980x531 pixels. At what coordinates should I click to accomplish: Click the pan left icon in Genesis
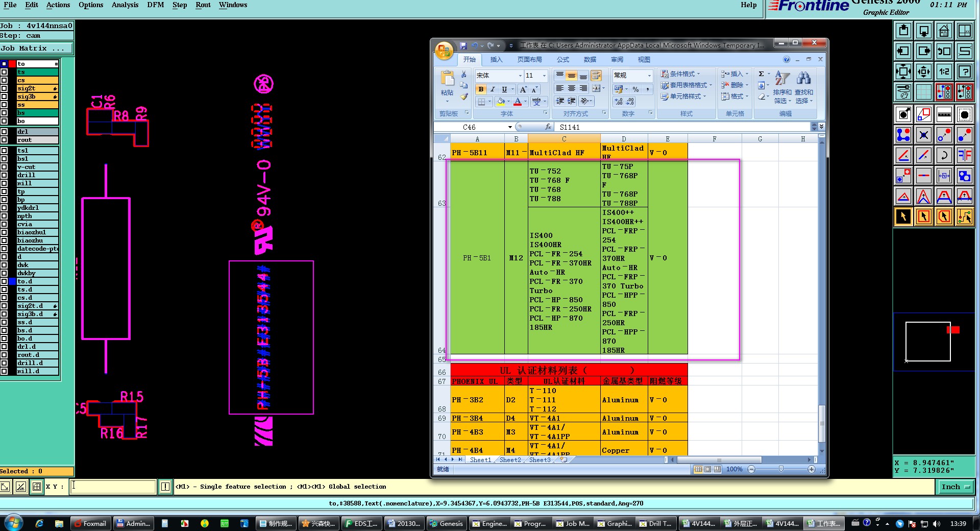pos(903,51)
